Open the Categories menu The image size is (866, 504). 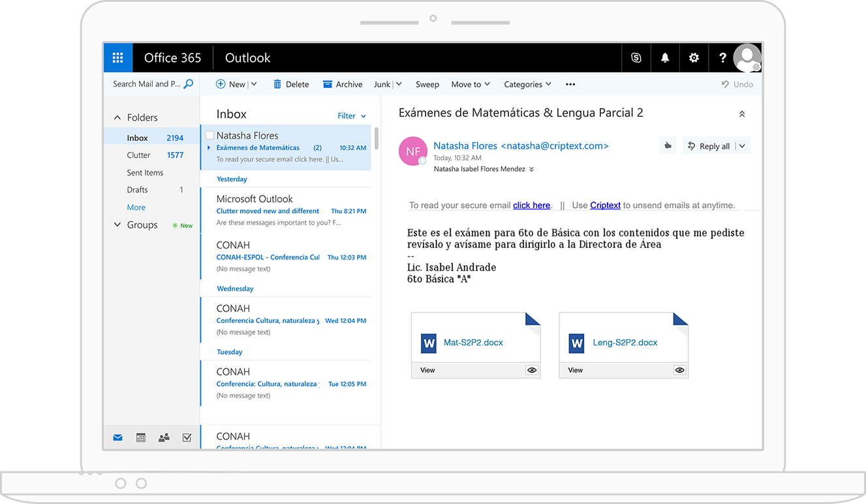point(527,84)
